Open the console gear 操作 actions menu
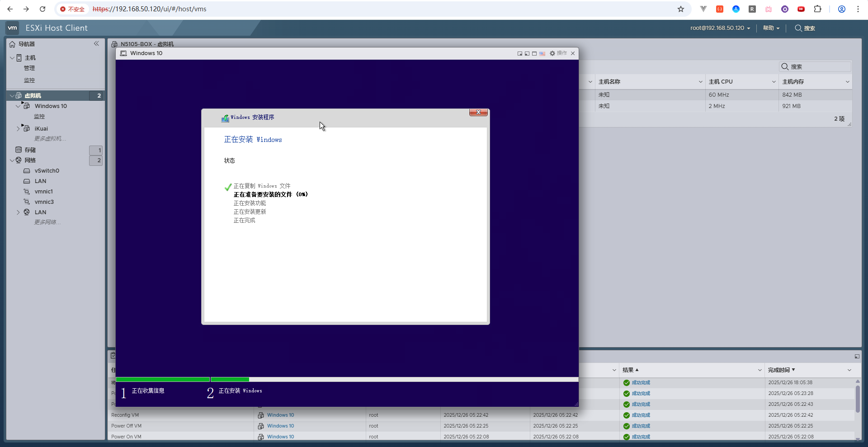The image size is (868, 447). point(558,53)
